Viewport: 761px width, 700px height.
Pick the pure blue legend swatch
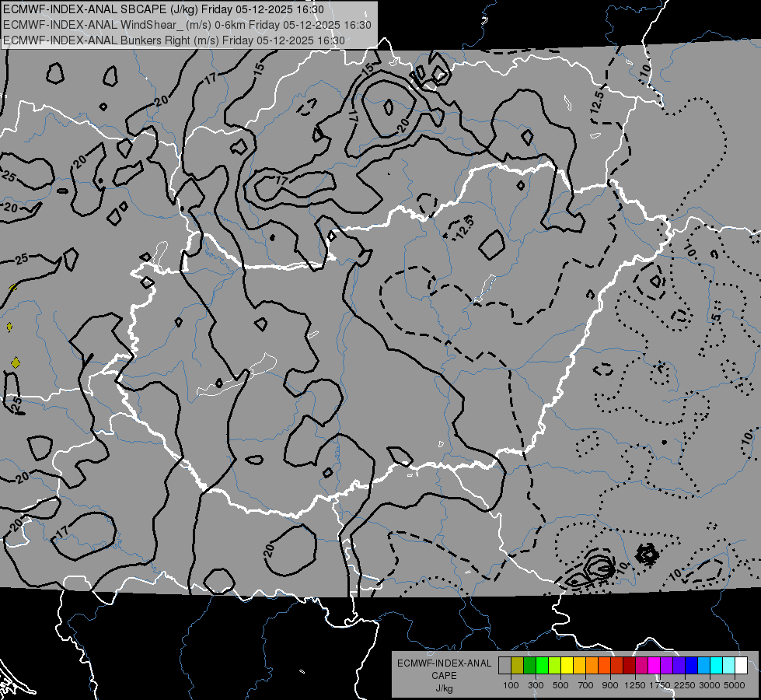(692, 666)
